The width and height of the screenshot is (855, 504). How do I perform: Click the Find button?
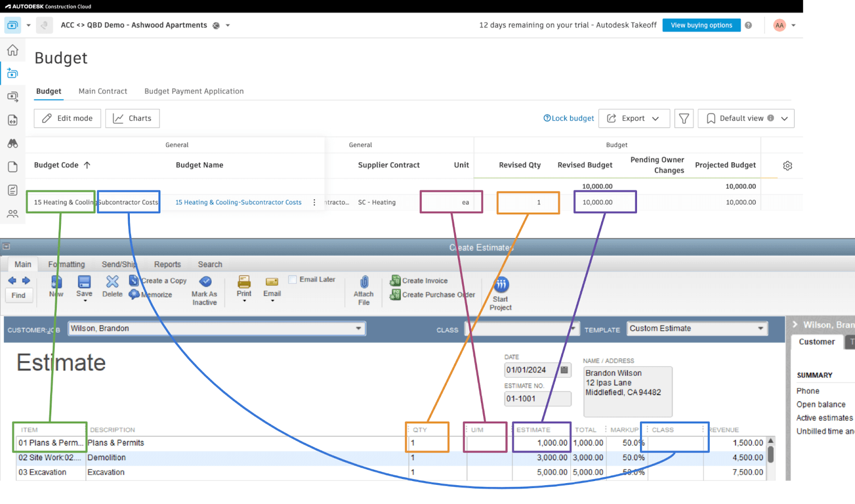(19, 296)
